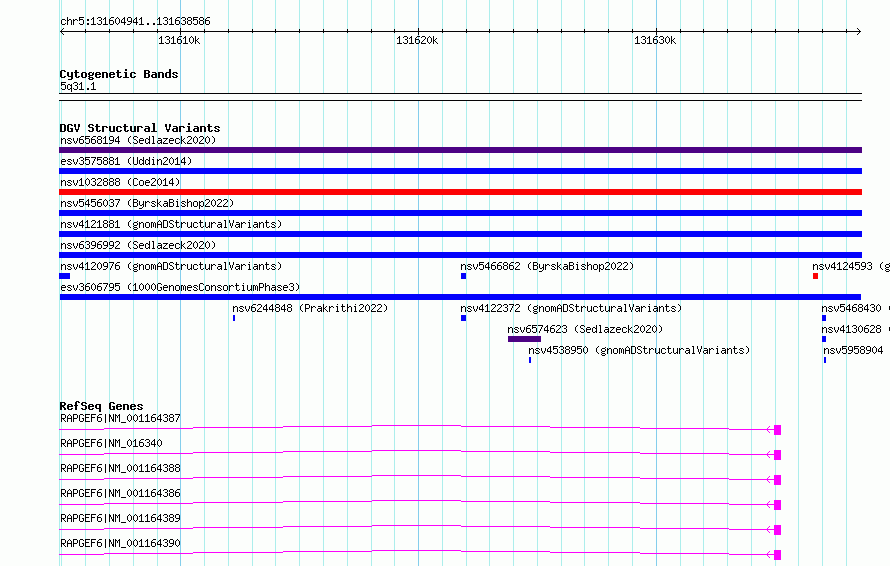
Task: Open RAPGEF6|NM_001164386 transcript label
Action: coord(120,493)
